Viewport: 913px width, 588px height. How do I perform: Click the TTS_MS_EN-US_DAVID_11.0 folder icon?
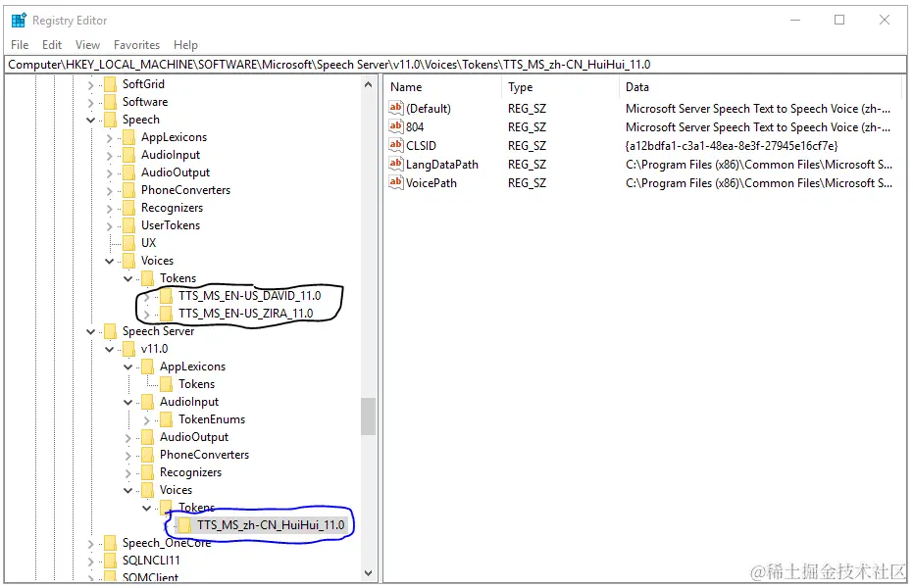[167, 295]
